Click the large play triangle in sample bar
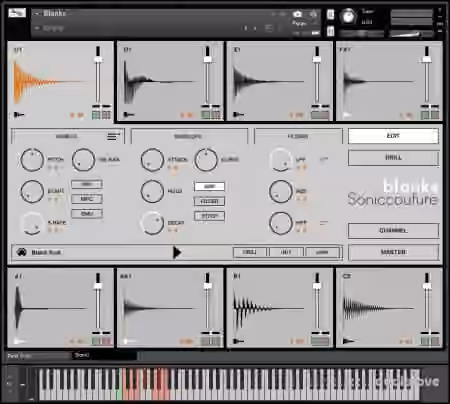Viewport: 450px width, 404px height. click(177, 252)
